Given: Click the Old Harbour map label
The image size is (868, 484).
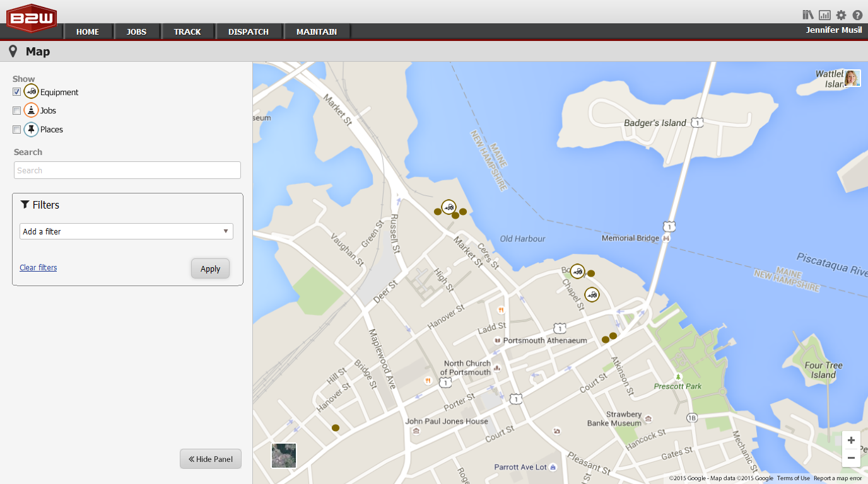Looking at the screenshot, I should pyautogui.click(x=522, y=239).
